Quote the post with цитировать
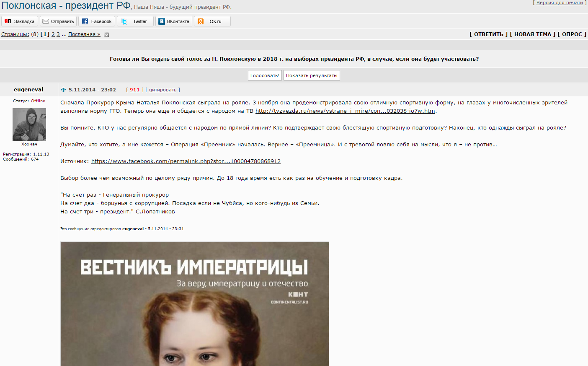The image size is (588, 366). click(x=162, y=90)
